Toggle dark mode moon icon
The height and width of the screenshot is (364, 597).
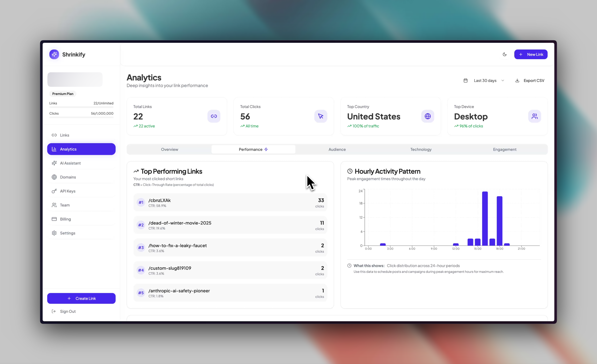click(x=504, y=54)
